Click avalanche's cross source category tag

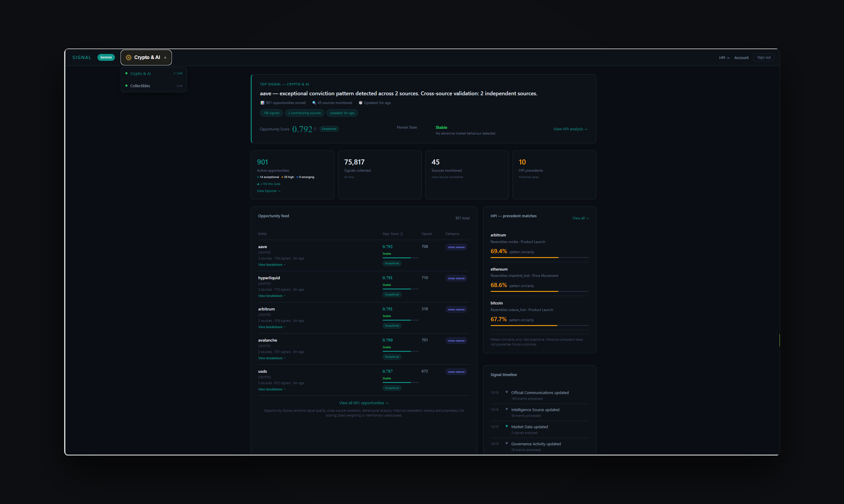(x=456, y=341)
